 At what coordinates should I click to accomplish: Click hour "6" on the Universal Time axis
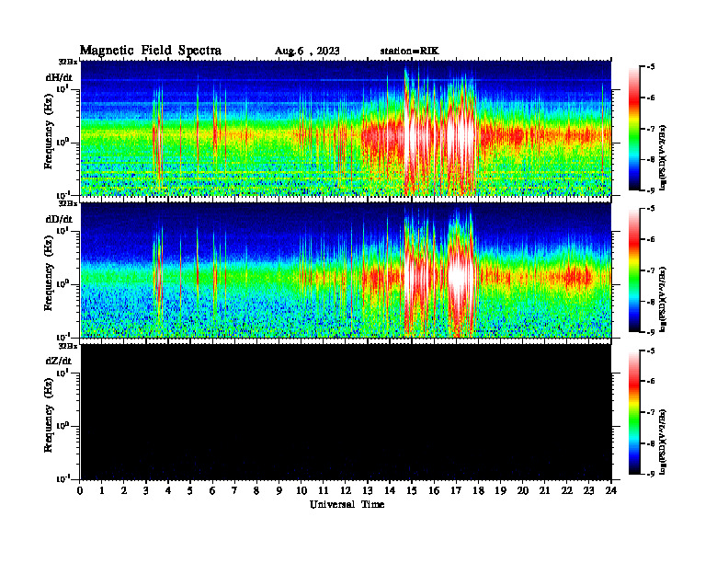[212, 491]
